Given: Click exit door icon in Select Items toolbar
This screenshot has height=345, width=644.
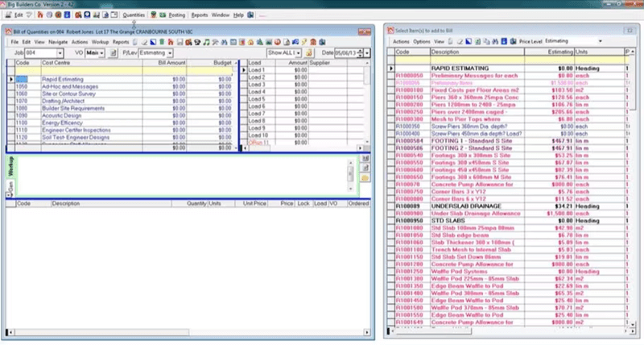Looking at the screenshot, I should [513, 42].
